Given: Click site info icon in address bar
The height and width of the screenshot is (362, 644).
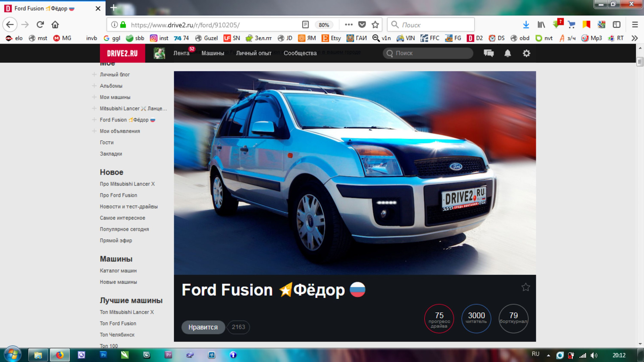Looking at the screenshot, I should coord(114,24).
